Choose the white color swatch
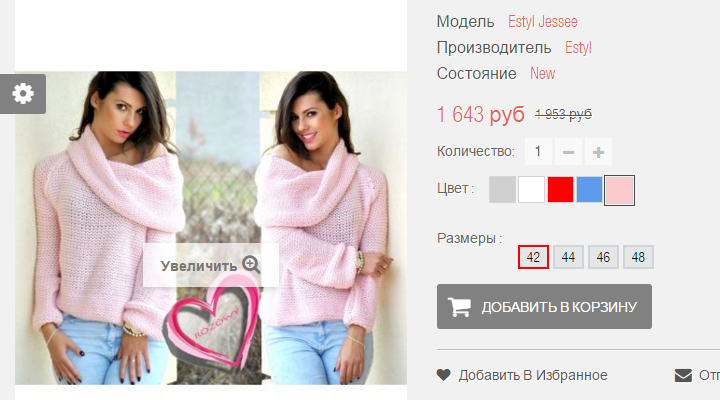The height and width of the screenshot is (400, 720). coord(531,190)
